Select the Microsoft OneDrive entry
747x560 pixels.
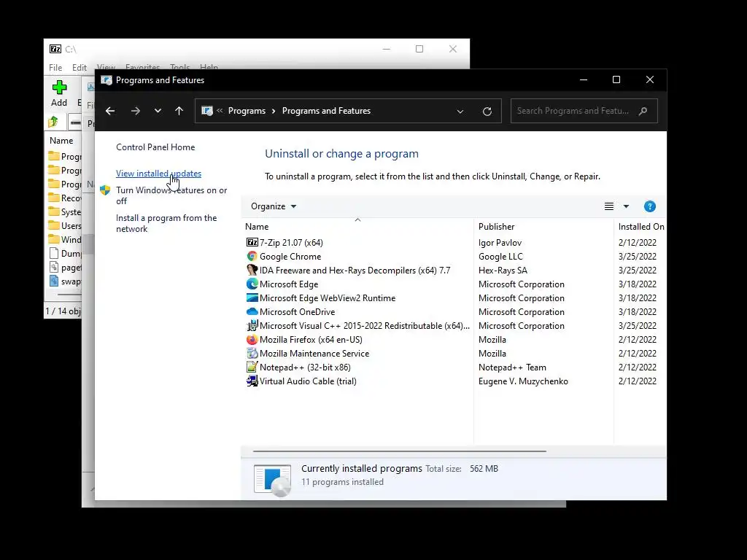coord(298,311)
